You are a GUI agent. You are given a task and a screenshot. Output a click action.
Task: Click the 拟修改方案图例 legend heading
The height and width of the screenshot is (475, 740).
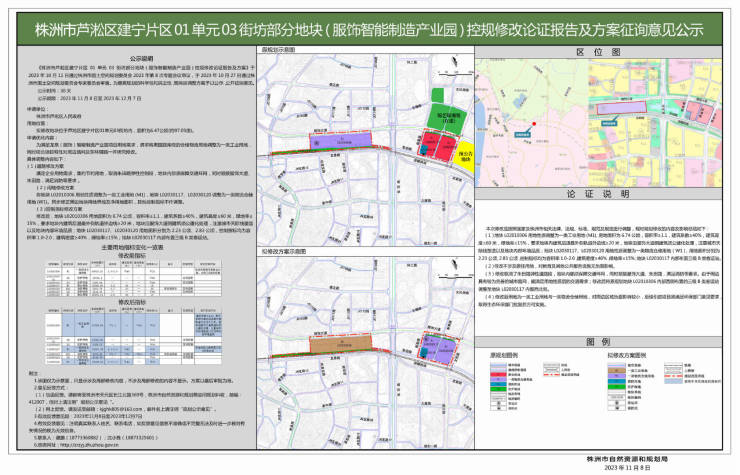click(627, 355)
